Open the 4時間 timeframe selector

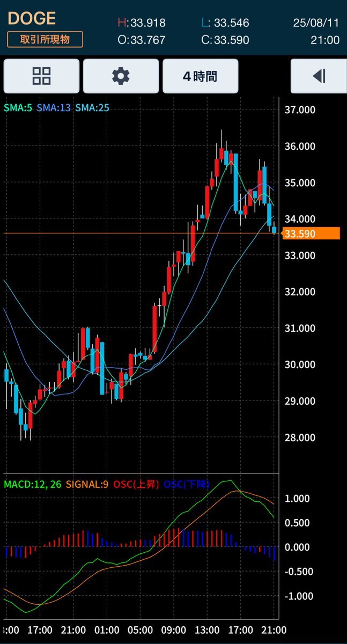(x=200, y=76)
